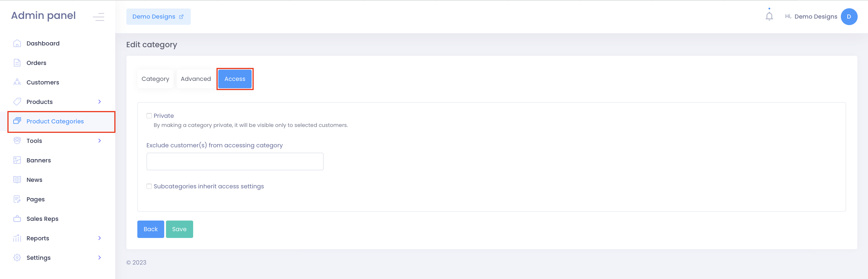Screen dimensions: 868x279
Task: Click the Subcategories inherit access settings label
Action: click(x=209, y=186)
